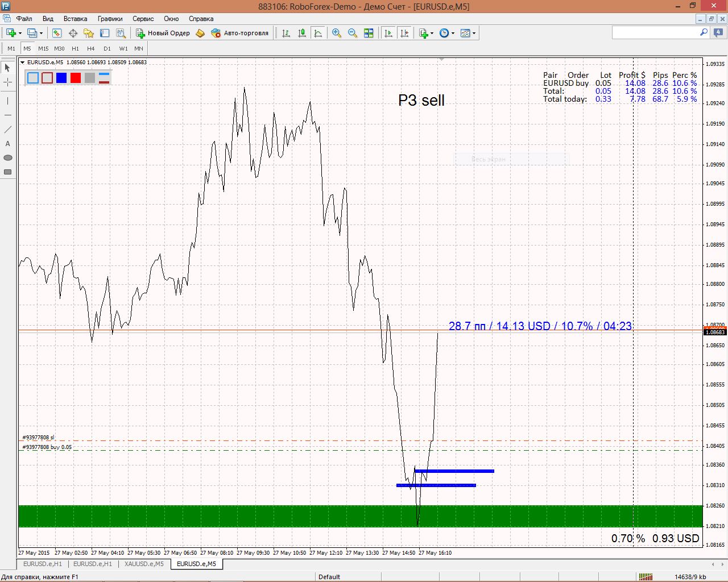Select the H4 timeframe button
728x582 pixels.
[x=91, y=49]
